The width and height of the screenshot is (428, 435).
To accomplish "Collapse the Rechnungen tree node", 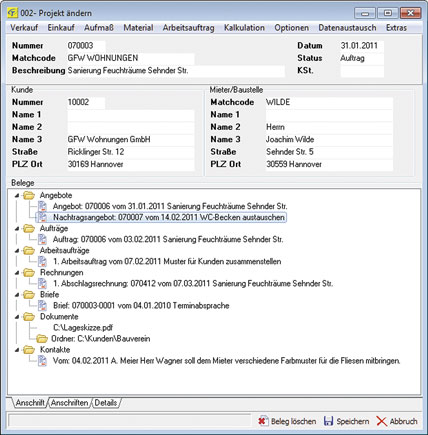I will (17, 273).
